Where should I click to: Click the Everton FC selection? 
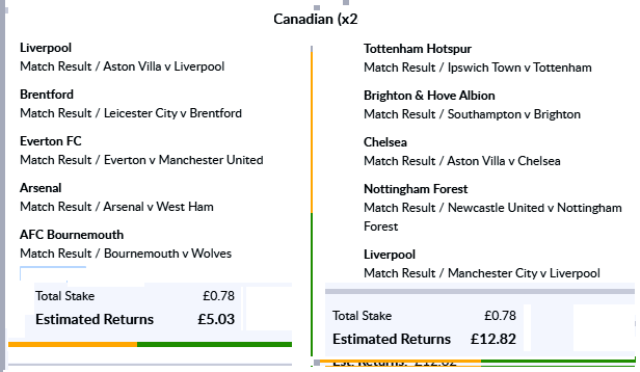click(51, 141)
